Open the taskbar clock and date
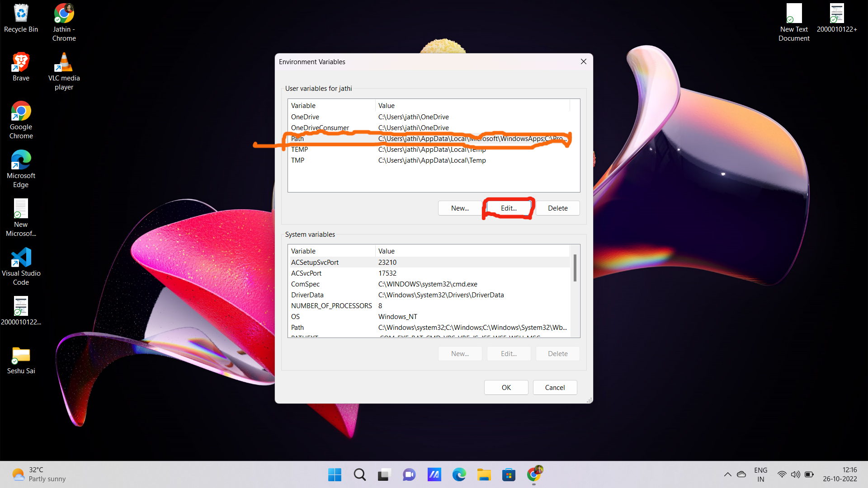 840,474
